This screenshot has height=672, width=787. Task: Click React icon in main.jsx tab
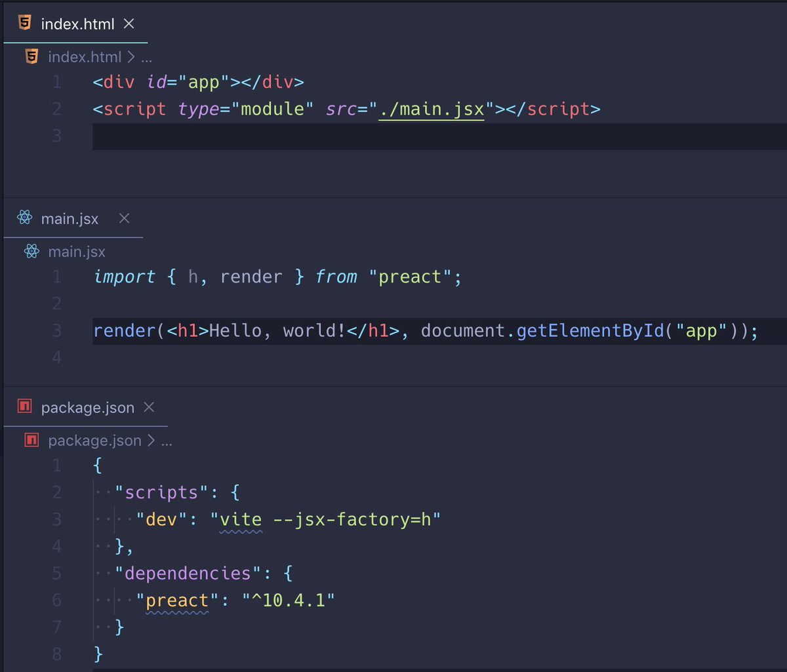pyautogui.click(x=25, y=218)
